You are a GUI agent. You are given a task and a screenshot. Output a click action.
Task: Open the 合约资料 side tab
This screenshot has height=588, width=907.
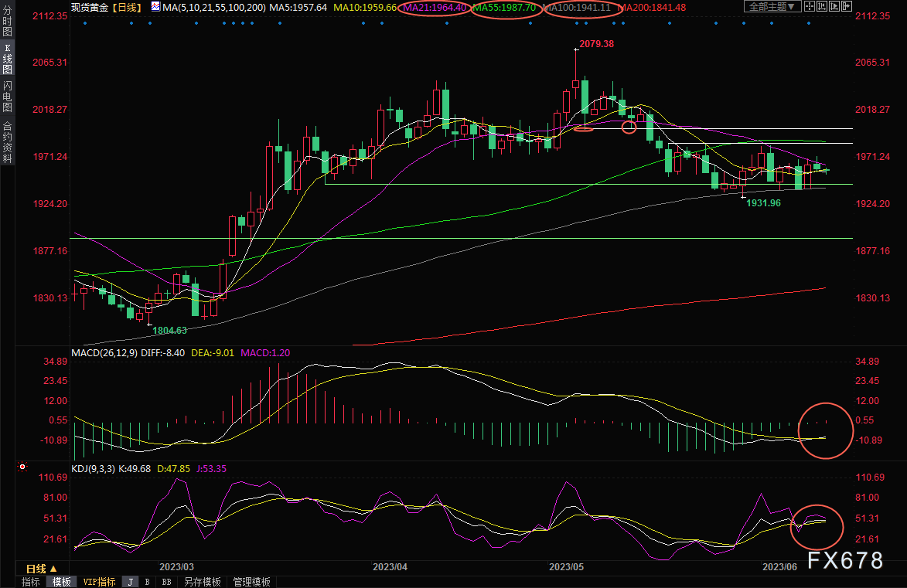coord(7,141)
